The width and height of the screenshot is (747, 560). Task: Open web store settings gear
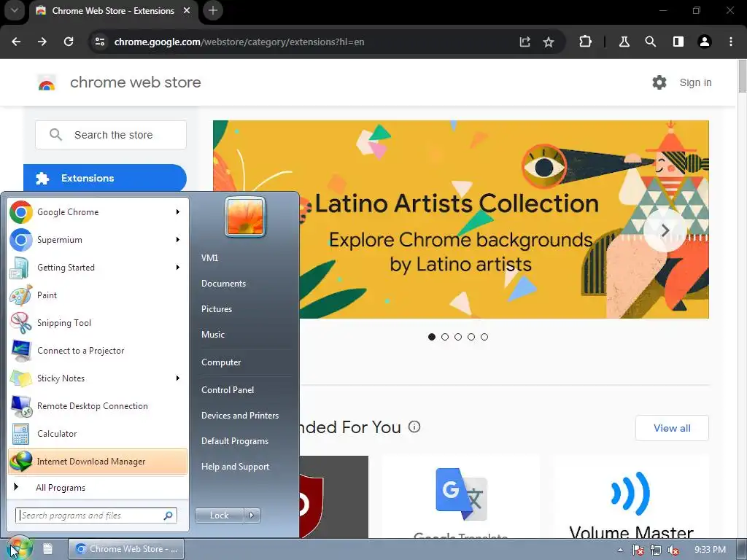point(659,82)
